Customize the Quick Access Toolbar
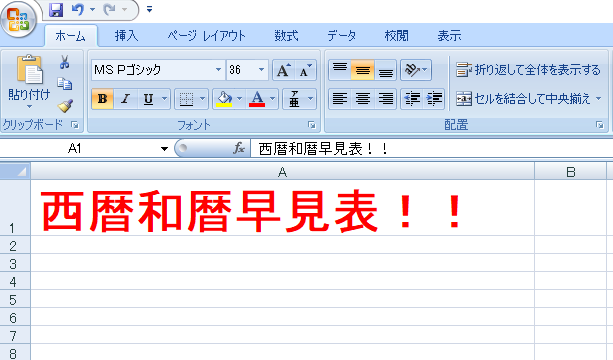 pyautogui.click(x=149, y=9)
